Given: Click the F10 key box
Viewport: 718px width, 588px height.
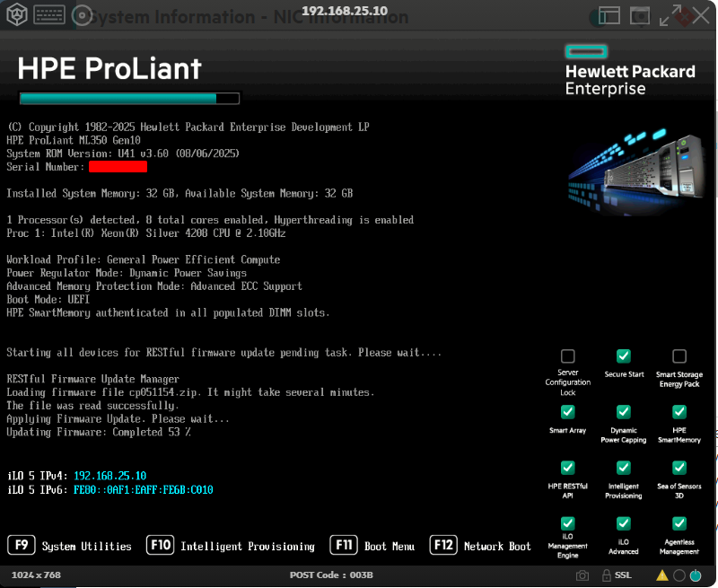Looking at the screenshot, I should (x=161, y=545).
